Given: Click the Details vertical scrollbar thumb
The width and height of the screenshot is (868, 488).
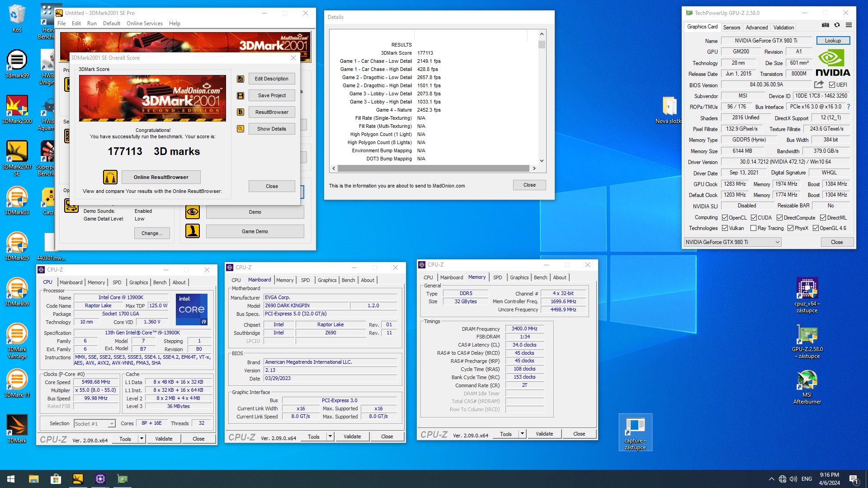Looking at the screenshot, I should tap(542, 44).
